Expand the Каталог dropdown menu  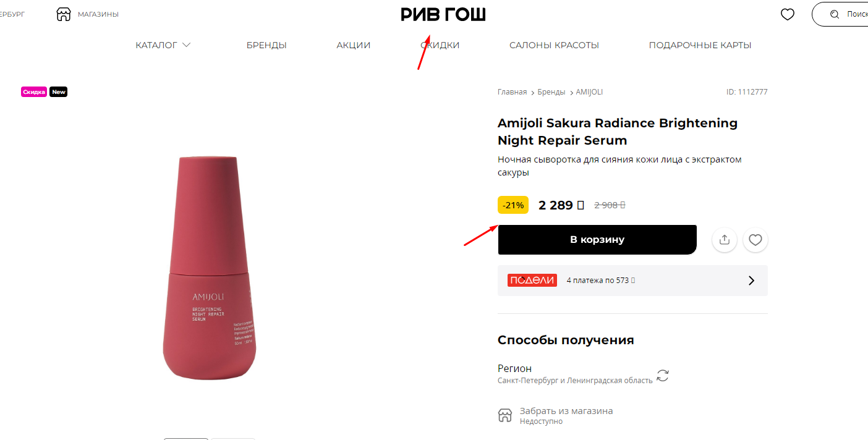click(163, 45)
